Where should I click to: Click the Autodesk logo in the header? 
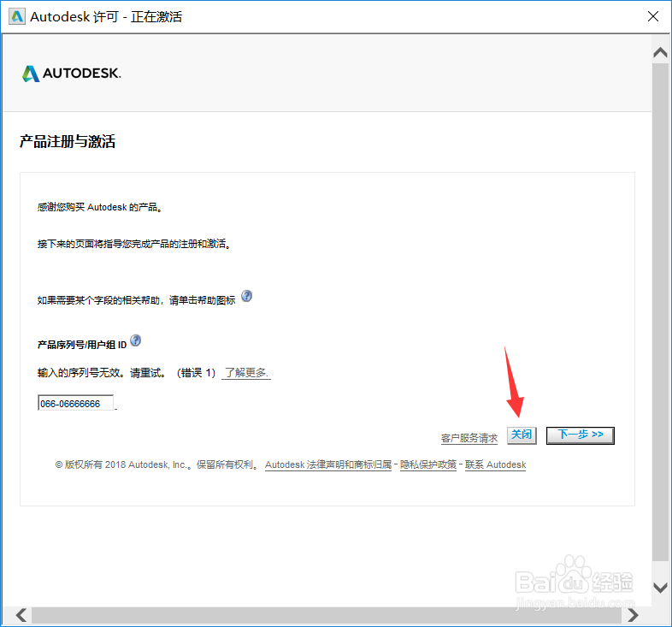tap(72, 74)
